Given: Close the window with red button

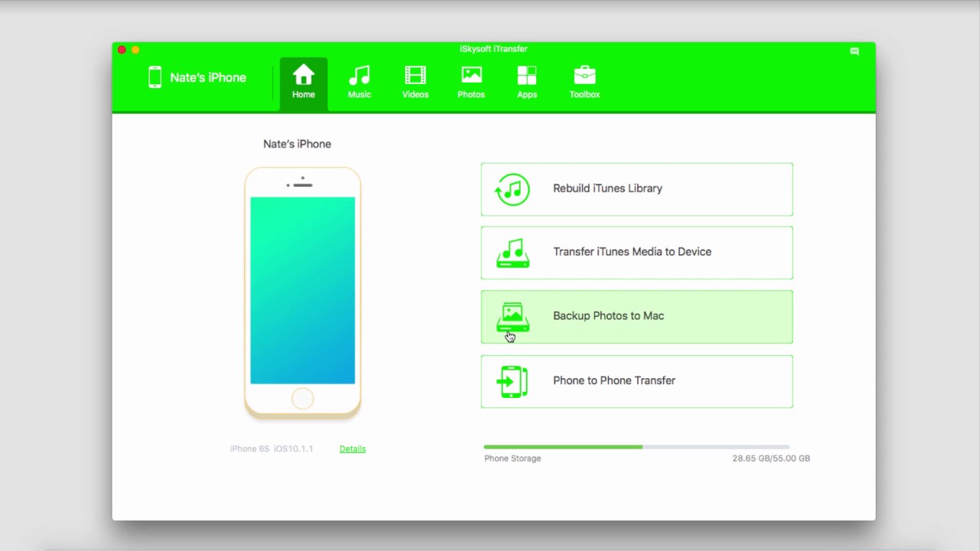Looking at the screenshot, I should [122, 50].
